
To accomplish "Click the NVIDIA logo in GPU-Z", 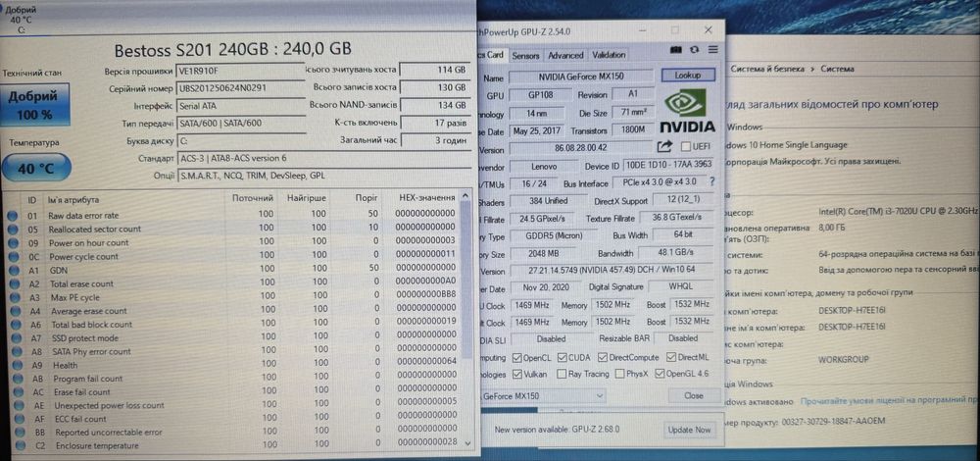I will [687, 110].
